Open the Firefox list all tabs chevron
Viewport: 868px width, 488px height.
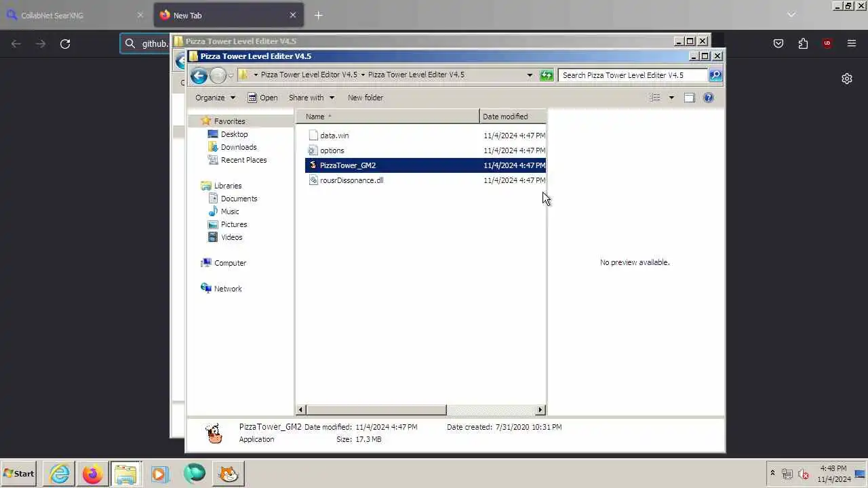pyautogui.click(x=791, y=15)
